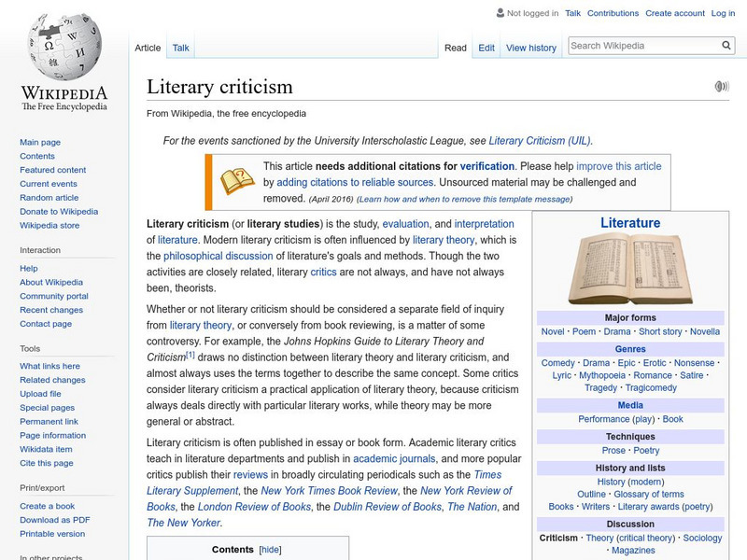This screenshot has height=560, width=747.
Task: Click Log in link
Action: 723,13
